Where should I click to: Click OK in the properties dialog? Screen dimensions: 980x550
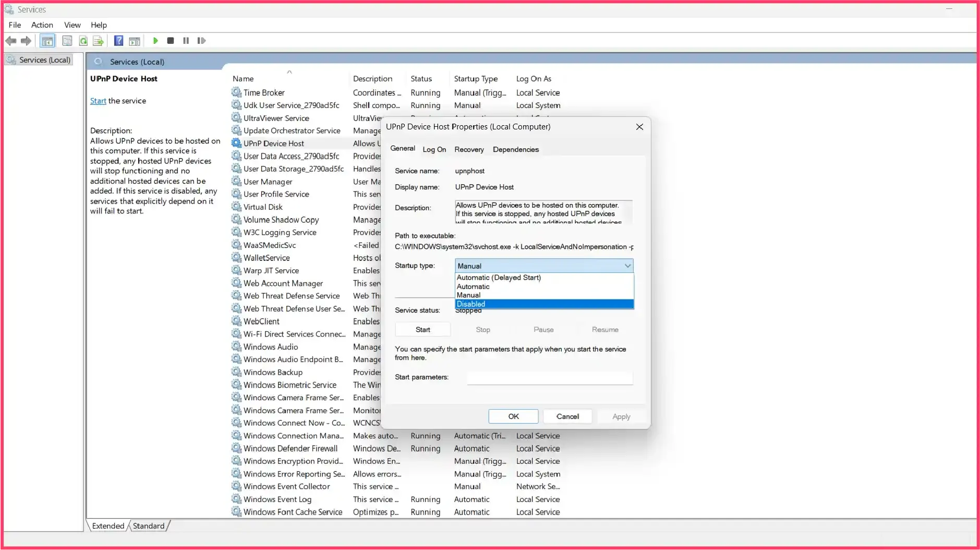[x=513, y=416]
